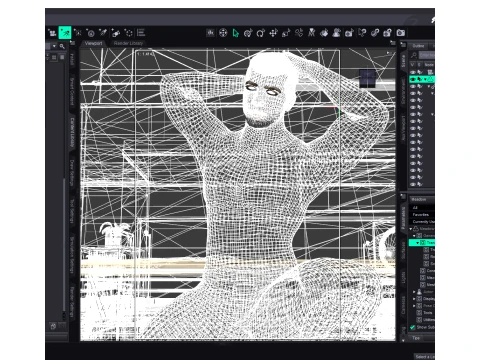Open the left pane dropdown arrow beside search
Viewport: 480px width, 360px height.
54,46
